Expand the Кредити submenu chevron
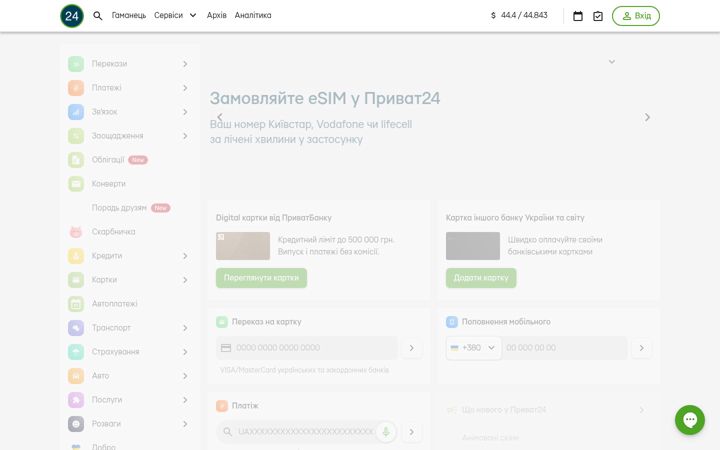This screenshot has width=720, height=450. [x=185, y=256]
